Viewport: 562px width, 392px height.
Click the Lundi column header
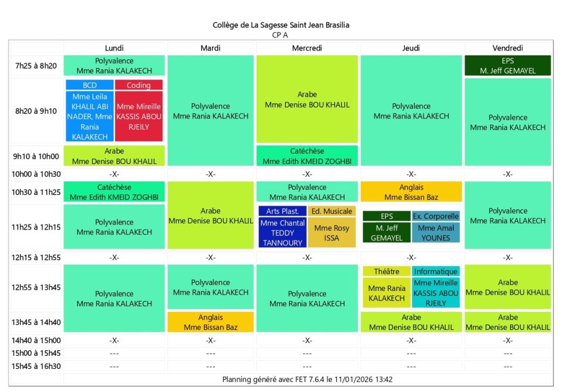pos(114,48)
